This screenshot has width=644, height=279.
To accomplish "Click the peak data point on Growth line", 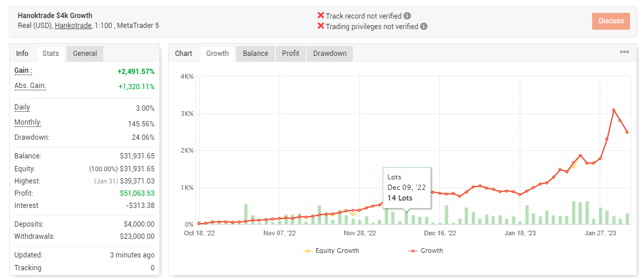I will 614,110.
